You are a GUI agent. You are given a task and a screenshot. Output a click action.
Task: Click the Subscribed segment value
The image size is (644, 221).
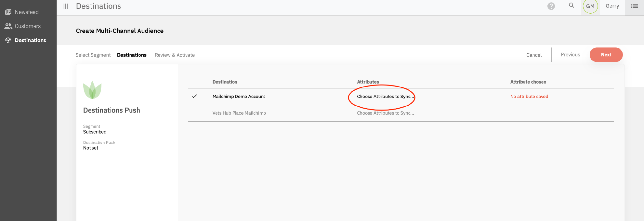coord(95,132)
